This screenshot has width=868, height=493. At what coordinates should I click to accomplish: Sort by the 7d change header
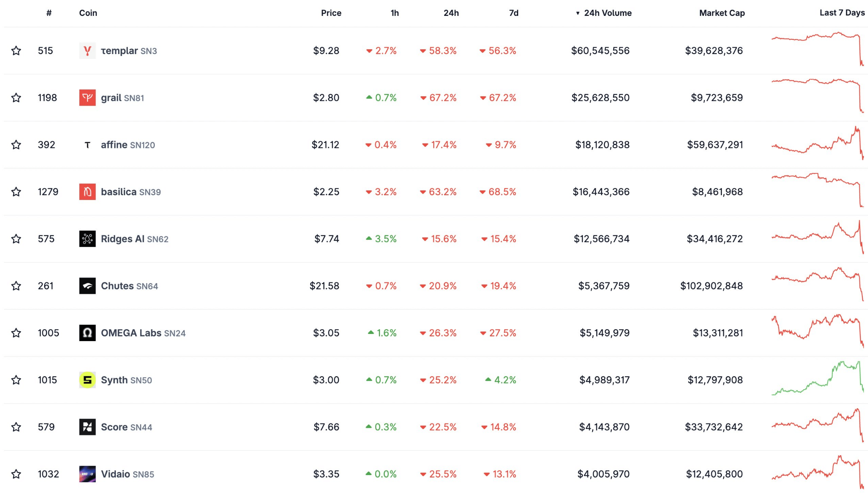pos(513,13)
